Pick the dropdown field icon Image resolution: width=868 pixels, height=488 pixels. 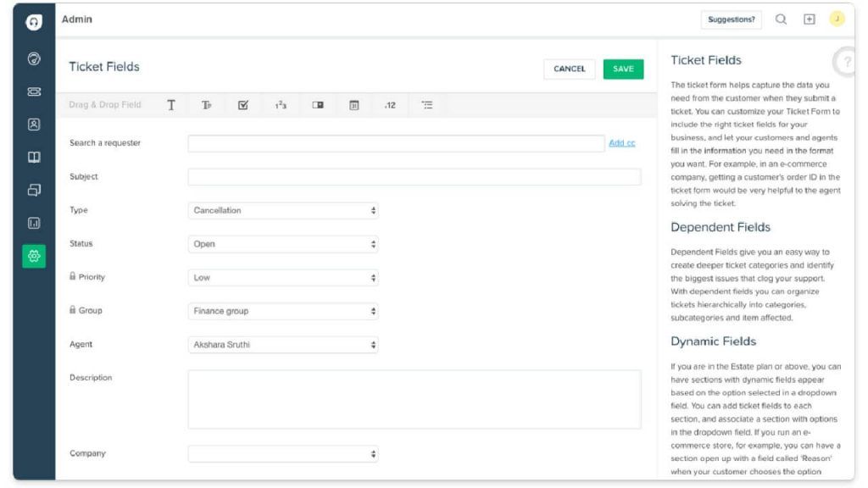318,105
